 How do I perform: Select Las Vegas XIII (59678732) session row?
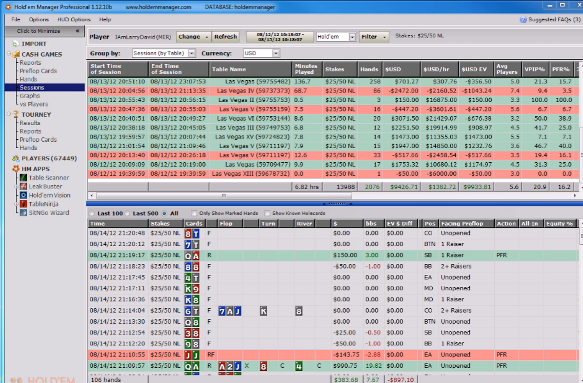(334, 174)
